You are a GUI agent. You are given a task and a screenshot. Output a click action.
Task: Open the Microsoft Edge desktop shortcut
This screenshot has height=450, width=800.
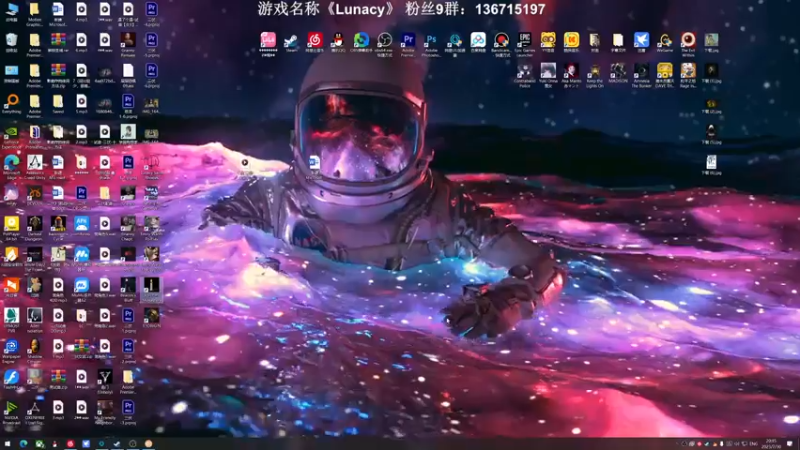11,167
